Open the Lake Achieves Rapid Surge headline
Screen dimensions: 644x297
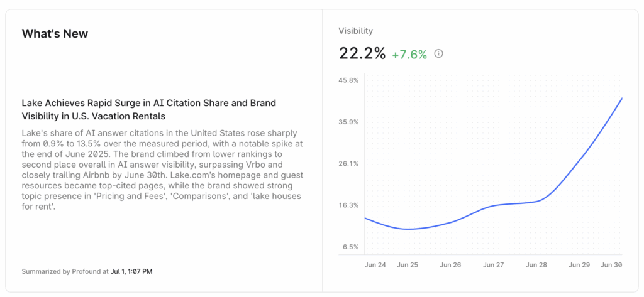click(x=148, y=109)
